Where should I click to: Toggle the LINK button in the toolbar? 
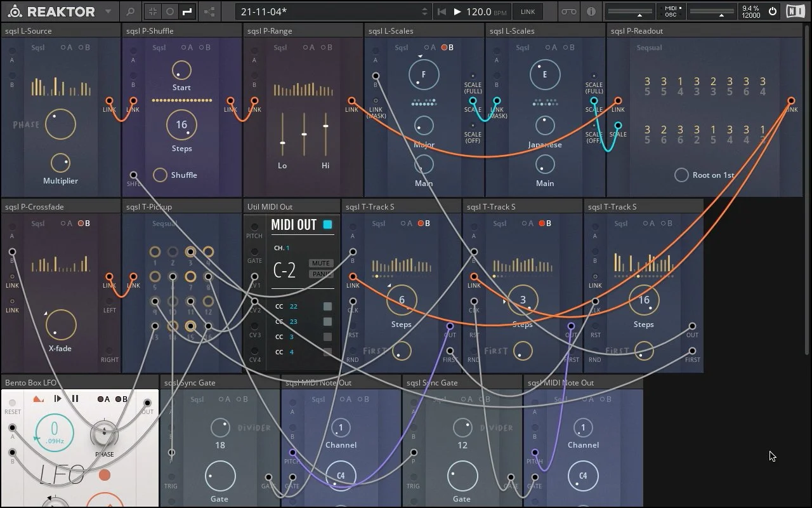(528, 11)
